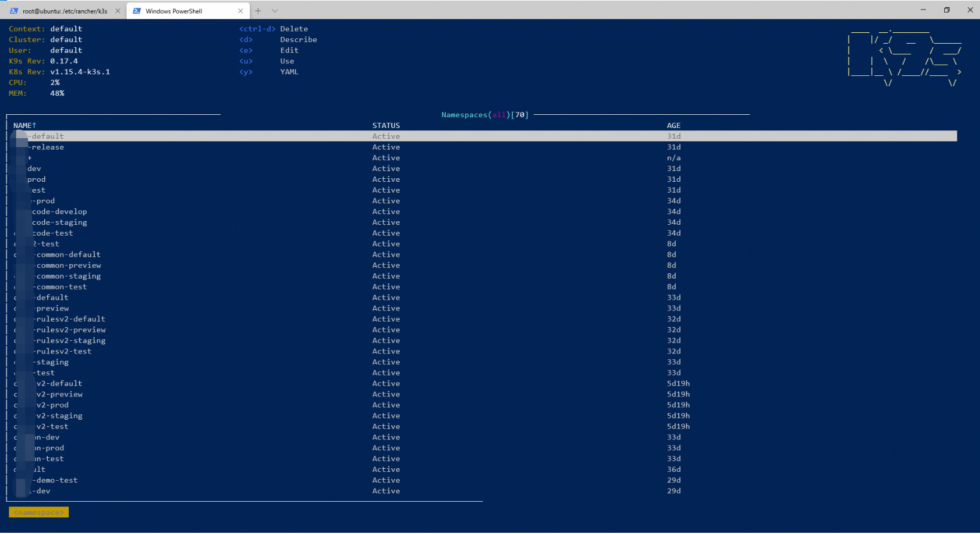Click the 36d age value
The height and width of the screenshot is (534, 980).
(673, 470)
